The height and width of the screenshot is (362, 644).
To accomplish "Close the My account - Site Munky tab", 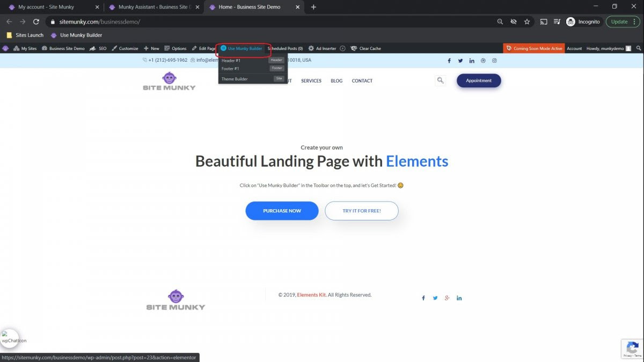I will tap(97, 7).
